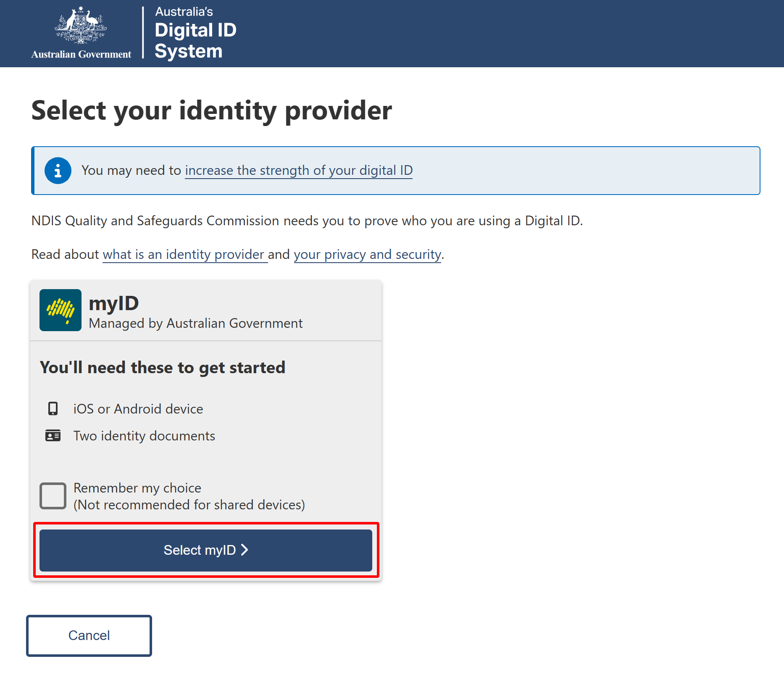
Task: Click 'Managed by Australian Government' subtitle
Action: pyautogui.click(x=196, y=323)
